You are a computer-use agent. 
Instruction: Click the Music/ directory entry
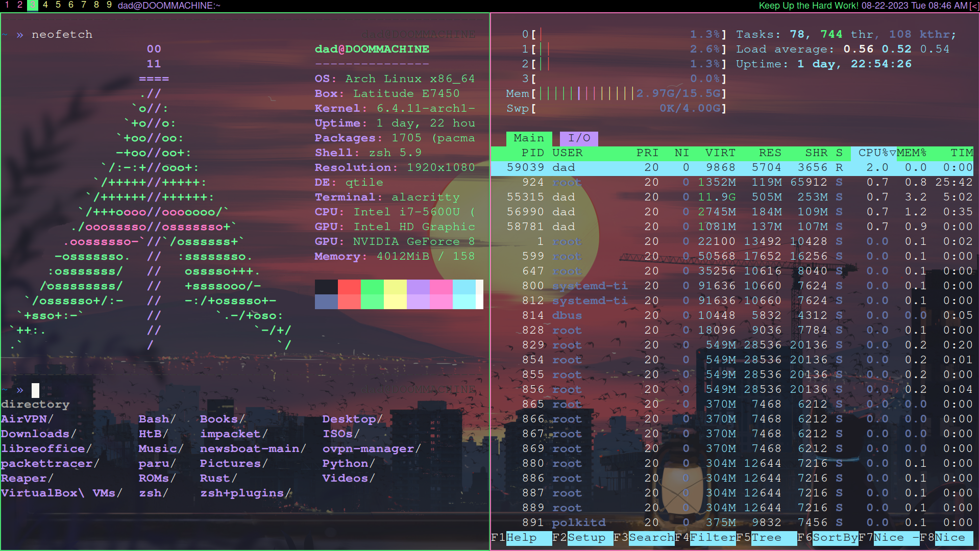pyautogui.click(x=161, y=449)
